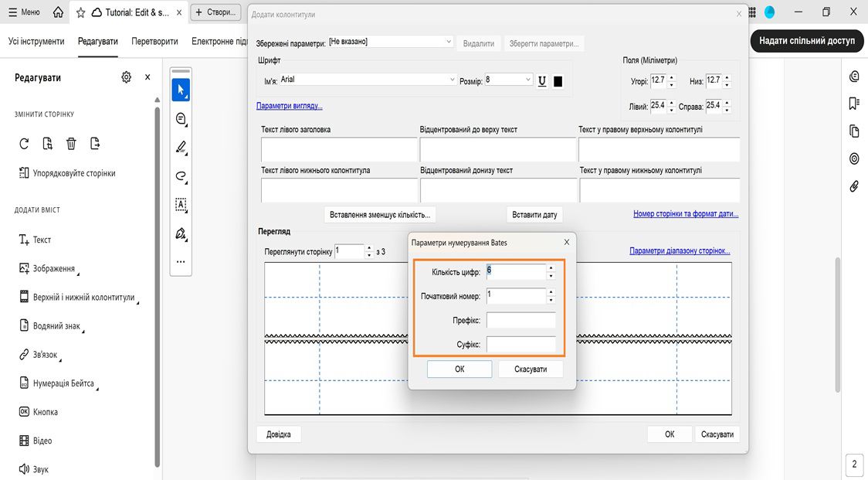Open the Зв'язок link tool

[39, 355]
